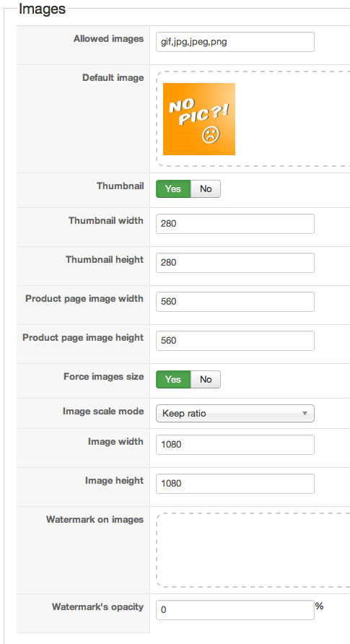
Task: Enable Force images size with Yes
Action: click(x=173, y=380)
